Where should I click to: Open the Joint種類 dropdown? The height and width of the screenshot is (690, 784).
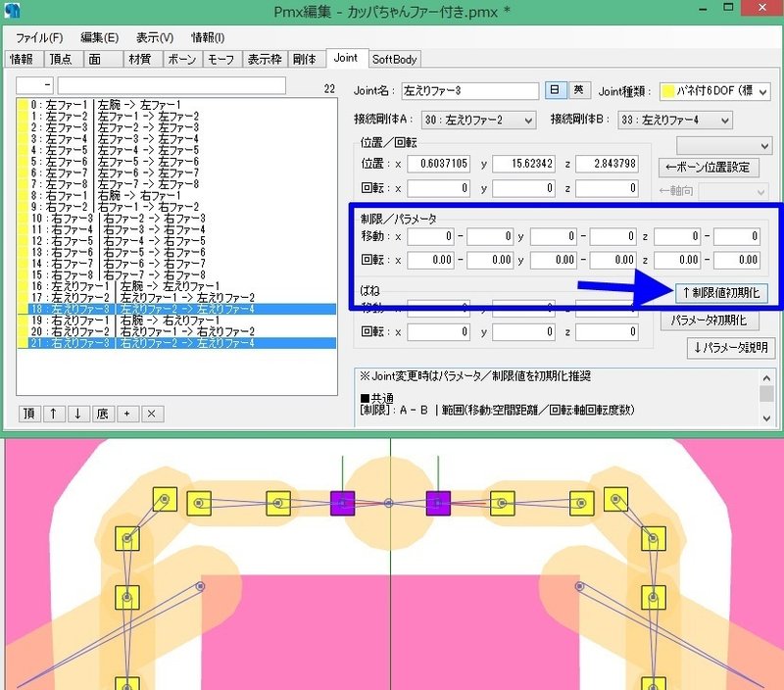715,91
